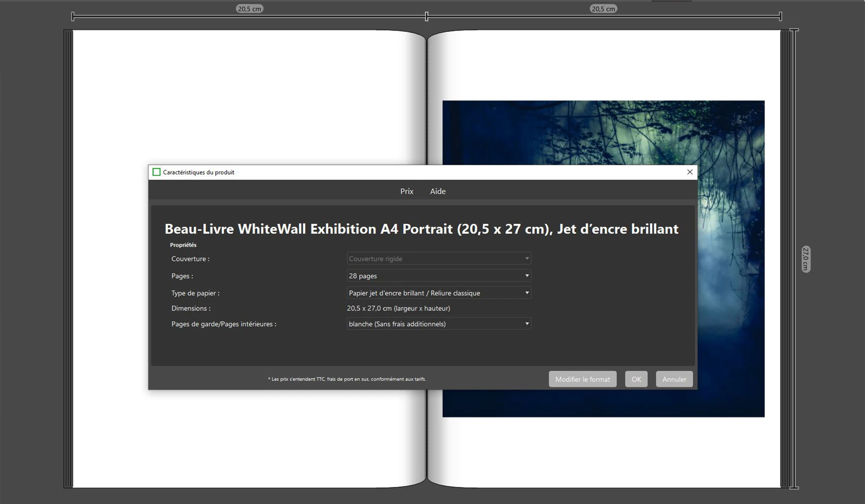Expand the Pages de garde dropdown
Screen dimensions: 865x504
(439, 324)
